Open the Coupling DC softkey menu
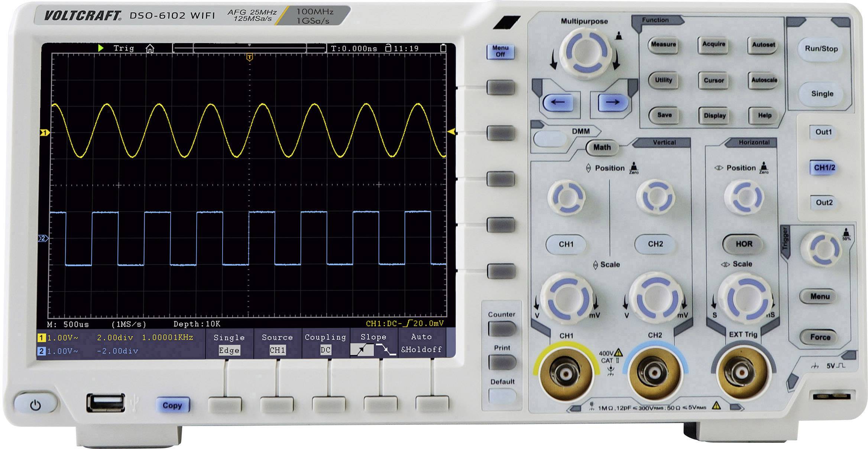The width and height of the screenshot is (868, 449). 325,343
